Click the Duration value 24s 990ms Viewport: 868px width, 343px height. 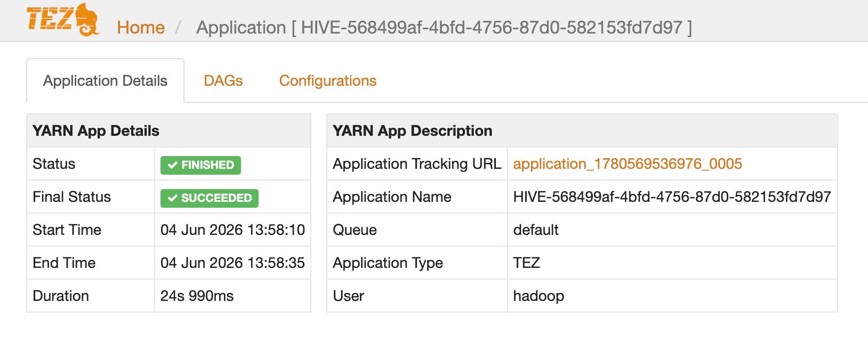(197, 296)
